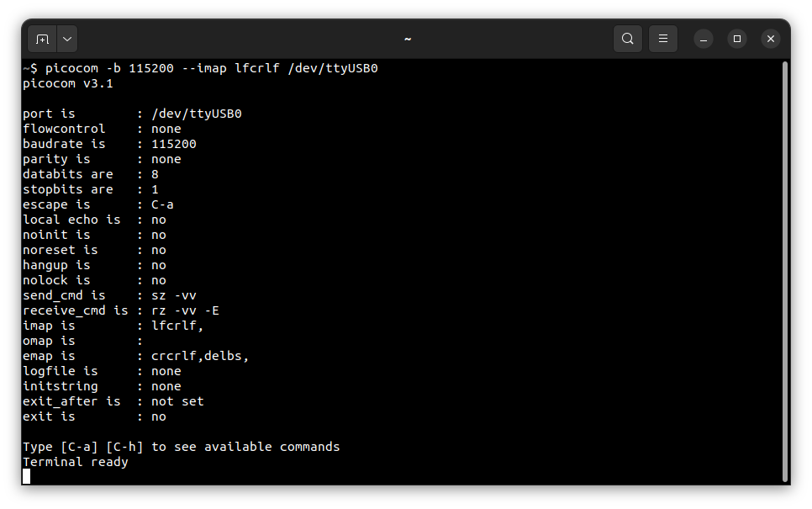Open the terminal search tool
Image resolution: width=812 pixels, height=509 pixels.
[x=628, y=39]
